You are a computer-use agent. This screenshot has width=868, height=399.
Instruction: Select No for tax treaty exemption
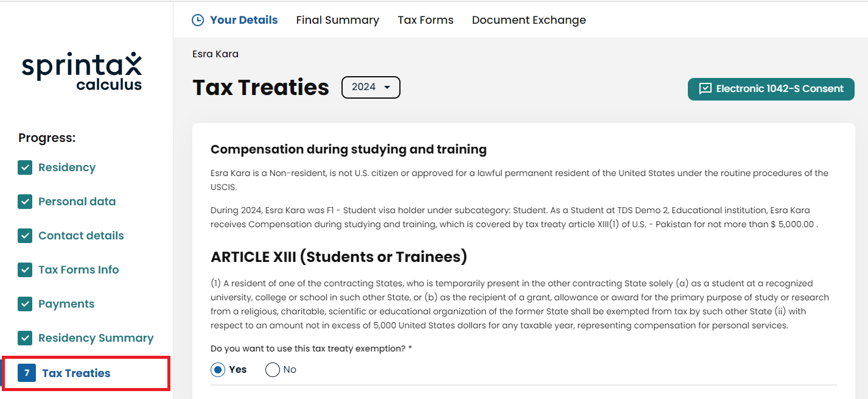pyautogui.click(x=273, y=370)
